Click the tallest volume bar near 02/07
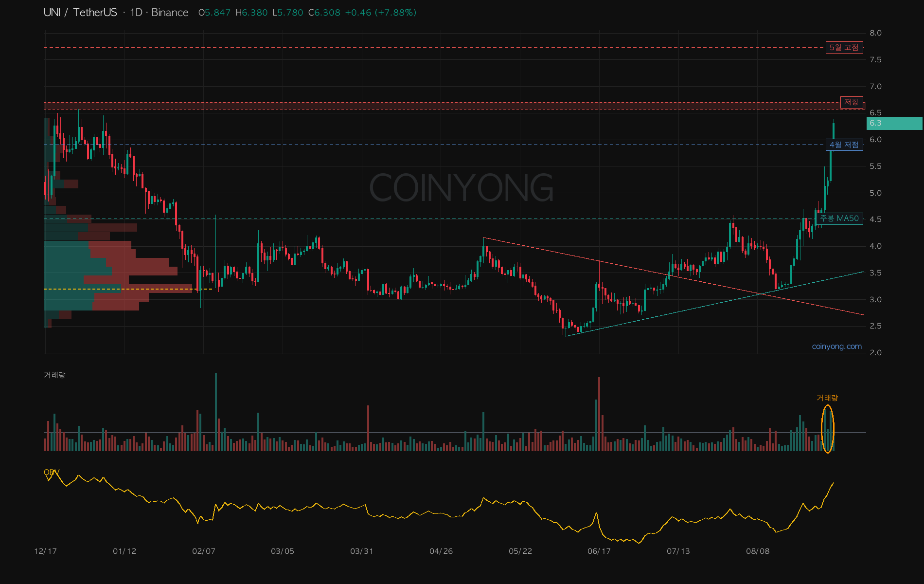Viewport: 924px width, 584px height. click(x=216, y=412)
